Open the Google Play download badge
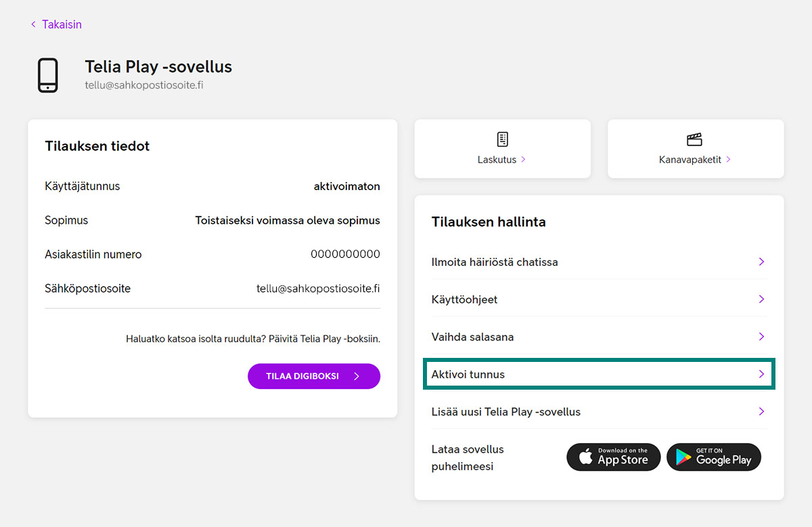812x527 pixels. coord(713,457)
